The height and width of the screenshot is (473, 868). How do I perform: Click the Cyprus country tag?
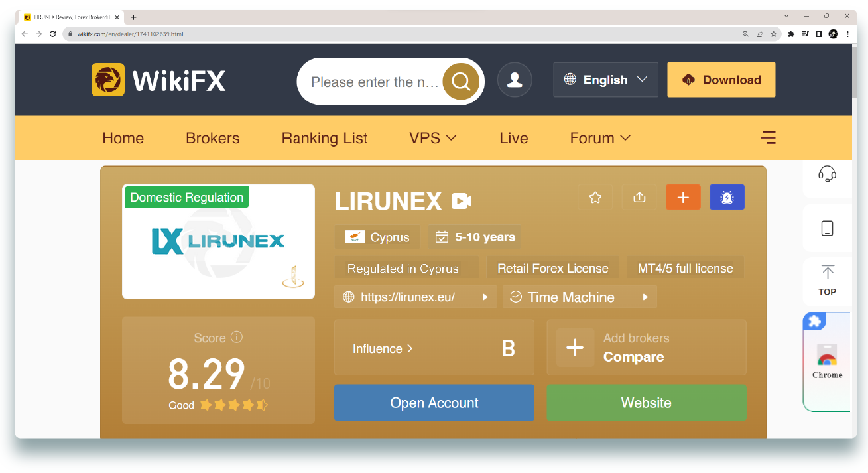pyautogui.click(x=378, y=237)
